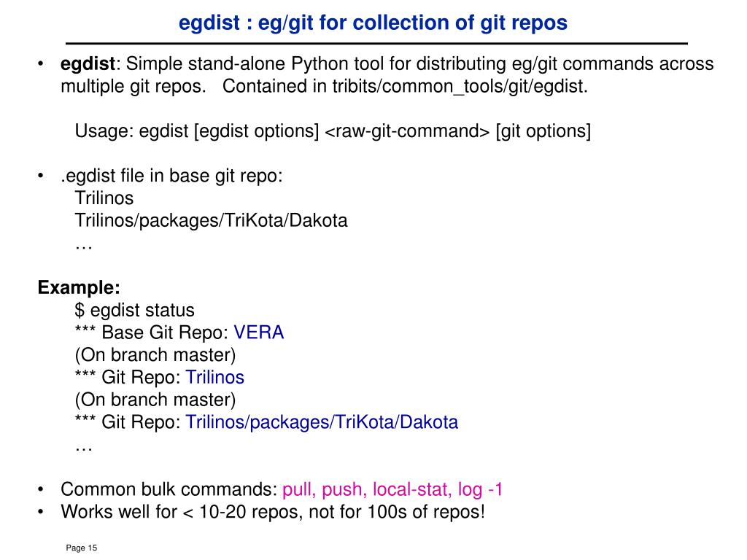Select the raw-git-command placeholder text
Viewport: 747px width, 560px height.
click(x=407, y=131)
